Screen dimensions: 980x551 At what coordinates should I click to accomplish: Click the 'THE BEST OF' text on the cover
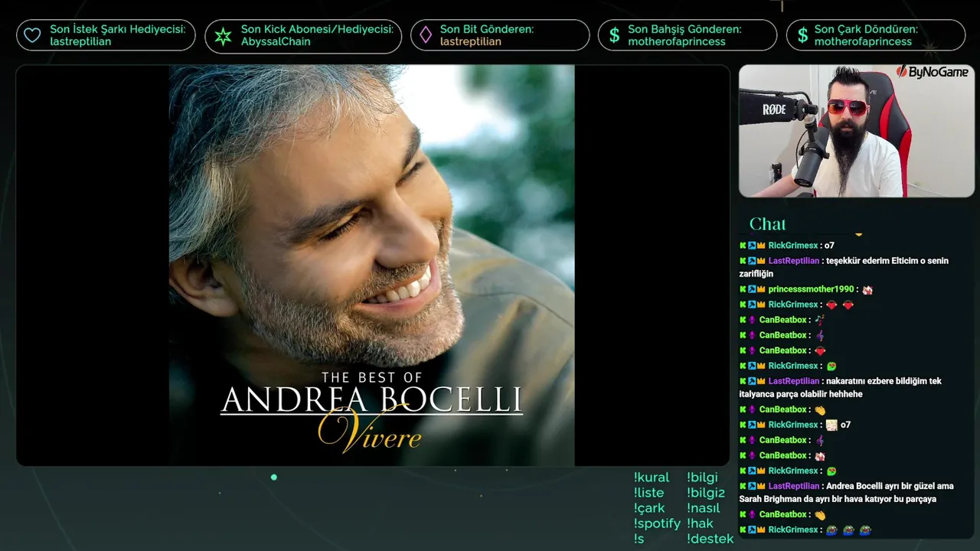pos(372,377)
